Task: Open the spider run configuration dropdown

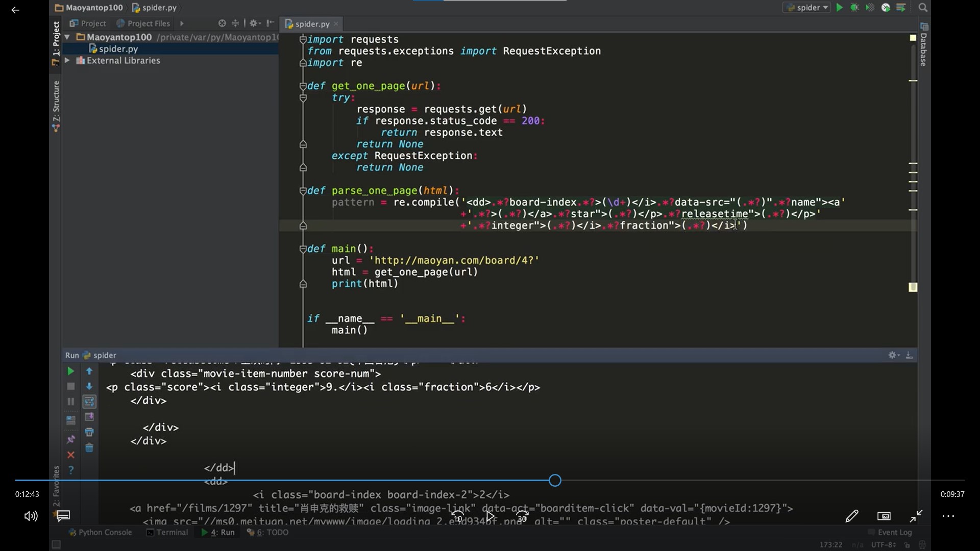Action: (806, 8)
